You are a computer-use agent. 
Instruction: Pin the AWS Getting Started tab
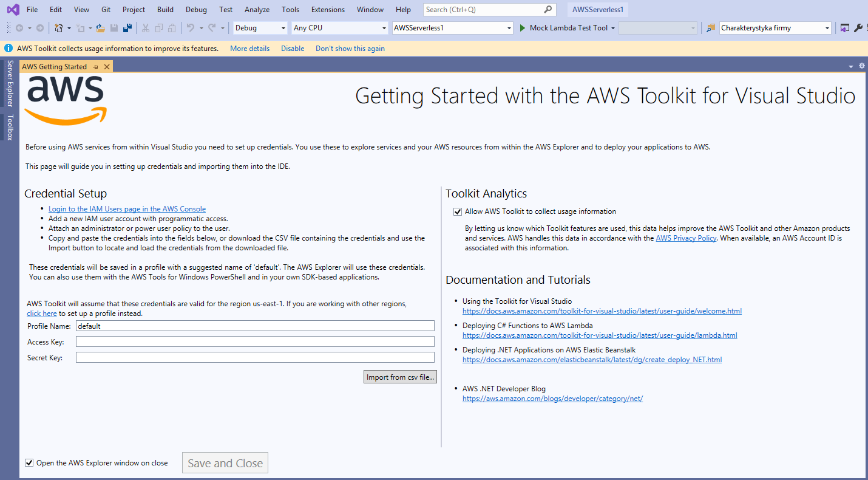96,67
